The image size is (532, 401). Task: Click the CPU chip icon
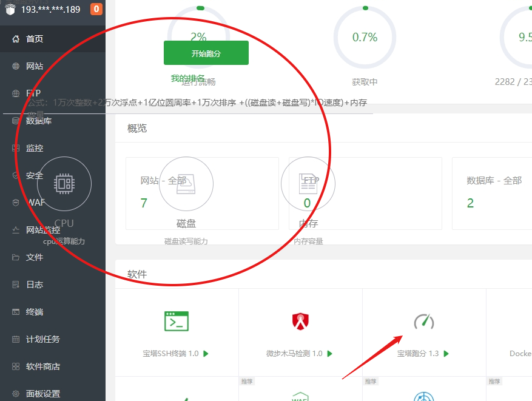click(64, 184)
